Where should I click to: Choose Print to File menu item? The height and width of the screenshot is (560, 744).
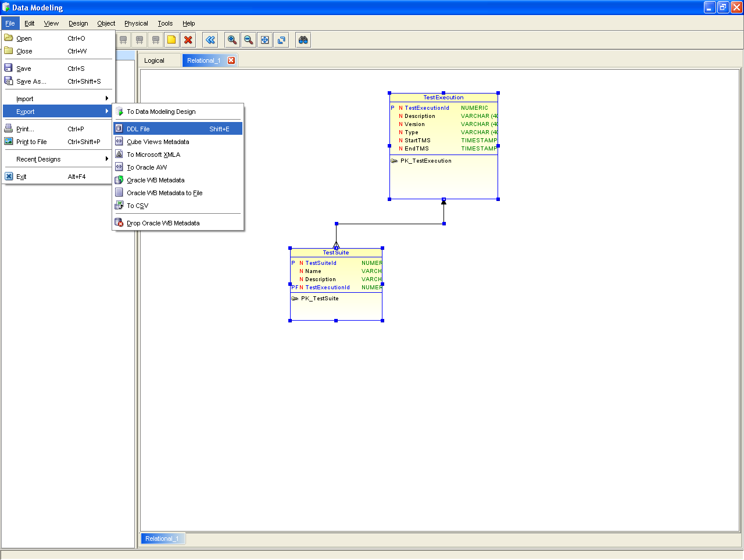59,142
